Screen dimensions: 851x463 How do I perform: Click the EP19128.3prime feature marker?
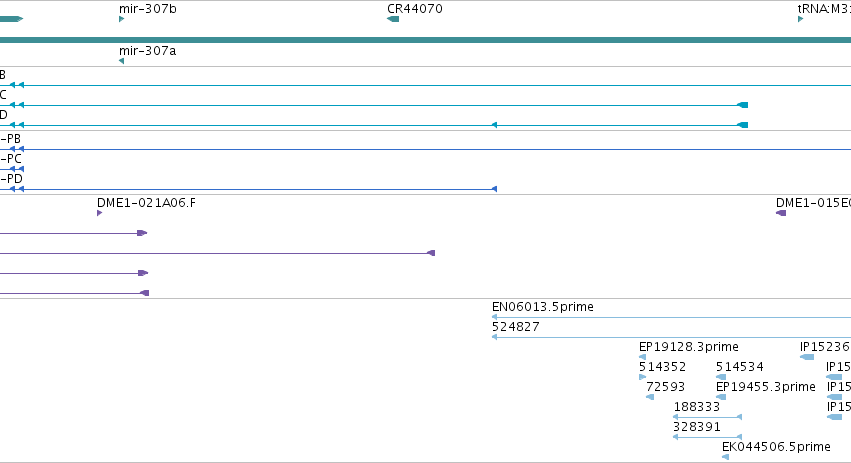pos(643,357)
